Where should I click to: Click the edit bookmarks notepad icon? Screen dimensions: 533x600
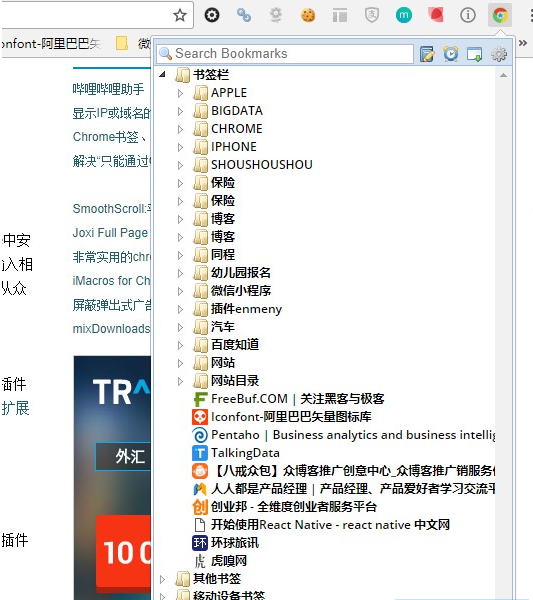point(427,54)
